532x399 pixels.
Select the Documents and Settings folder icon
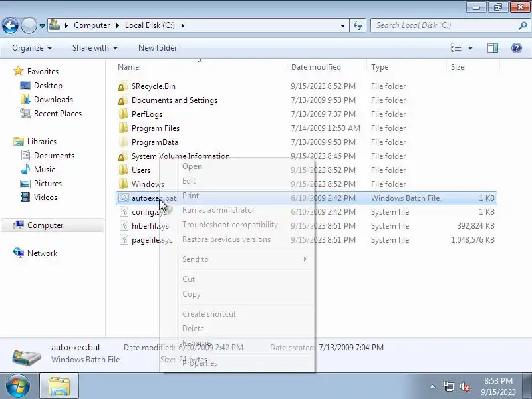point(123,100)
